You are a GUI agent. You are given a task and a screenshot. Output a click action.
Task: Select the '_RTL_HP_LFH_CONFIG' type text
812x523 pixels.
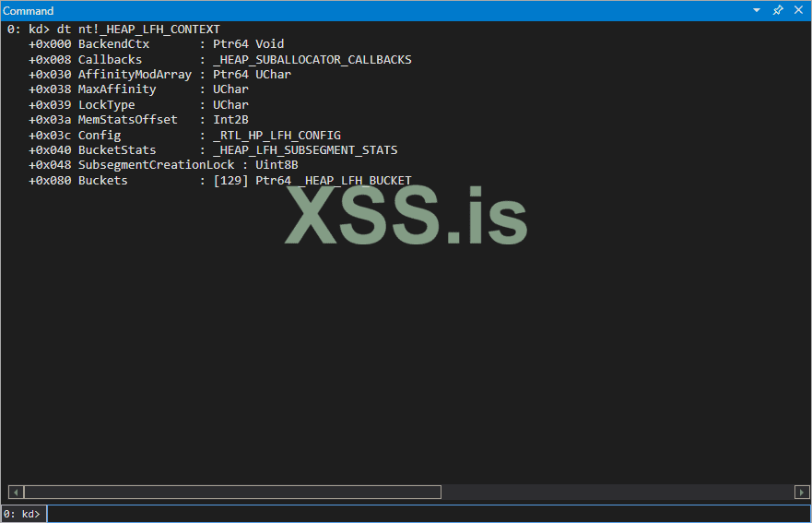pos(277,136)
